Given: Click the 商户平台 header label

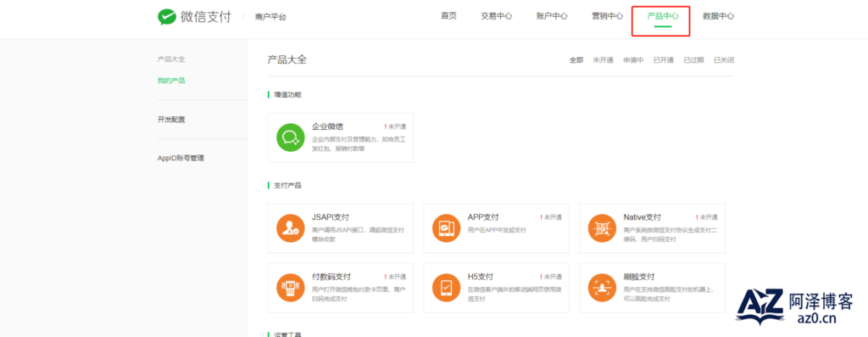Looking at the screenshot, I should pyautogui.click(x=270, y=17).
